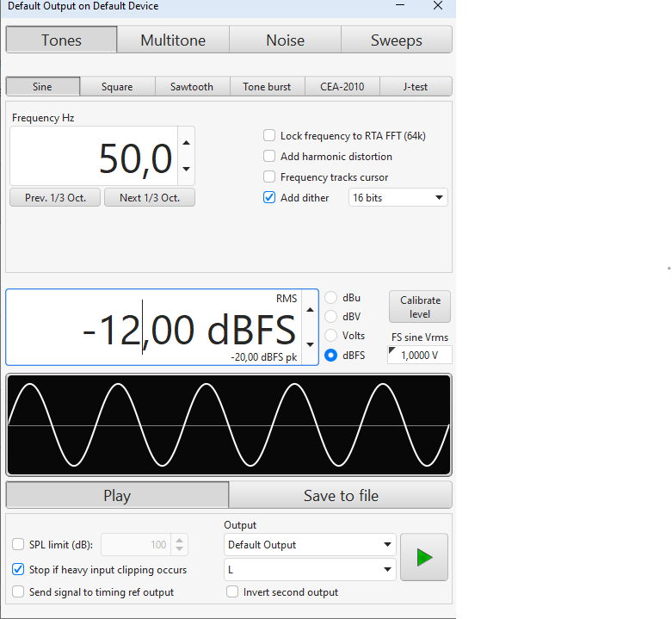Viewport: 672px width, 619px height.
Task: Decrease frequency with the down arrow
Action: [186, 170]
